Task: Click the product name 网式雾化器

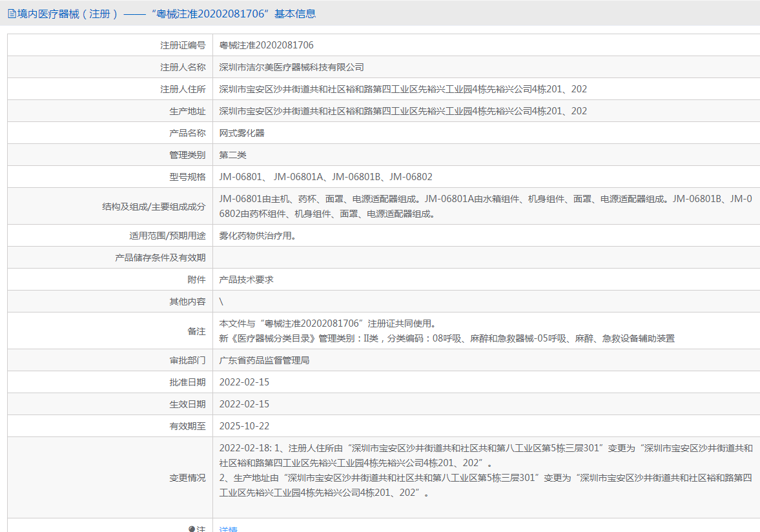Action: (242, 133)
